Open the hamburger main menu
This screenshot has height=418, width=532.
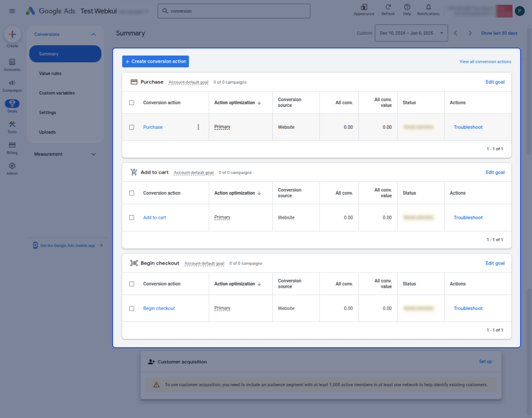click(12, 11)
